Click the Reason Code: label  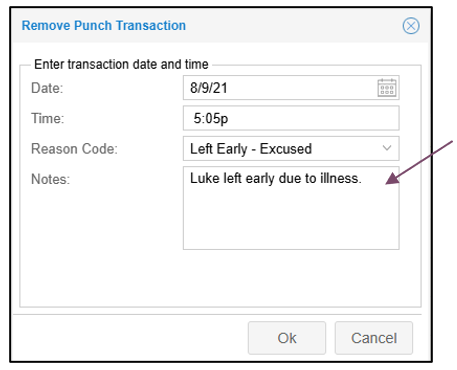[74, 149]
